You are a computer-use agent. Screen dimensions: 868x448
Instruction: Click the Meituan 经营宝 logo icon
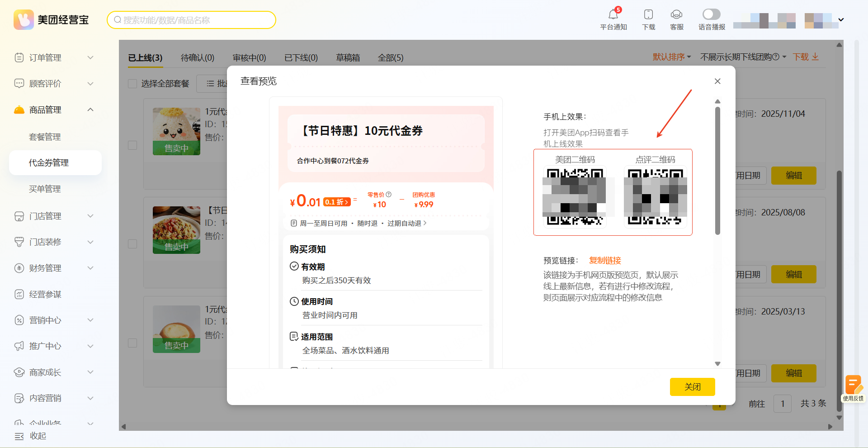pyautogui.click(x=24, y=20)
